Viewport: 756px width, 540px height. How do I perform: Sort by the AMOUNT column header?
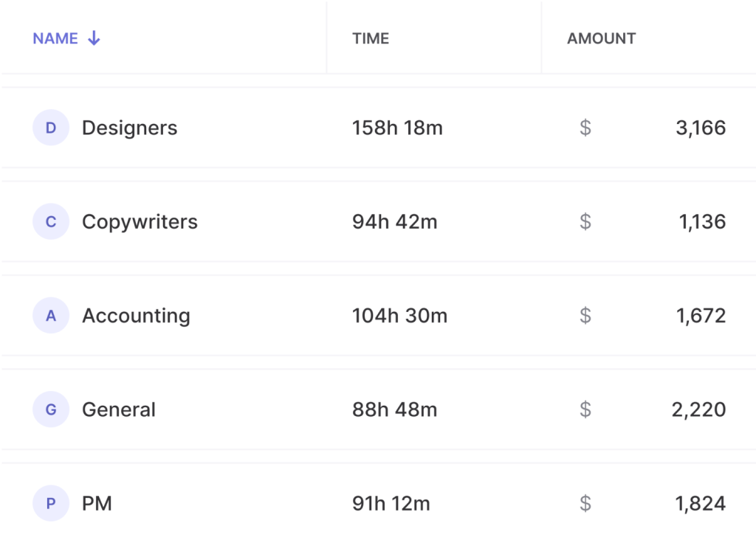(601, 38)
